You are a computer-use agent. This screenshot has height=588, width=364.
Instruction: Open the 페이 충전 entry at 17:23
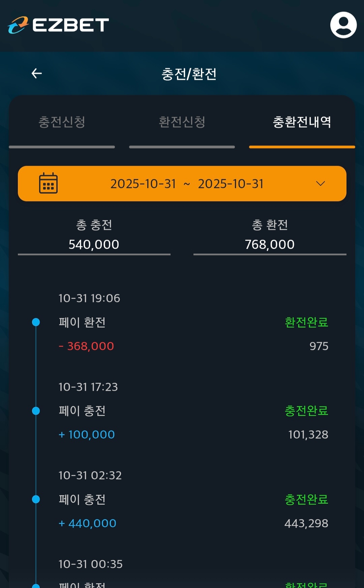tap(82, 411)
